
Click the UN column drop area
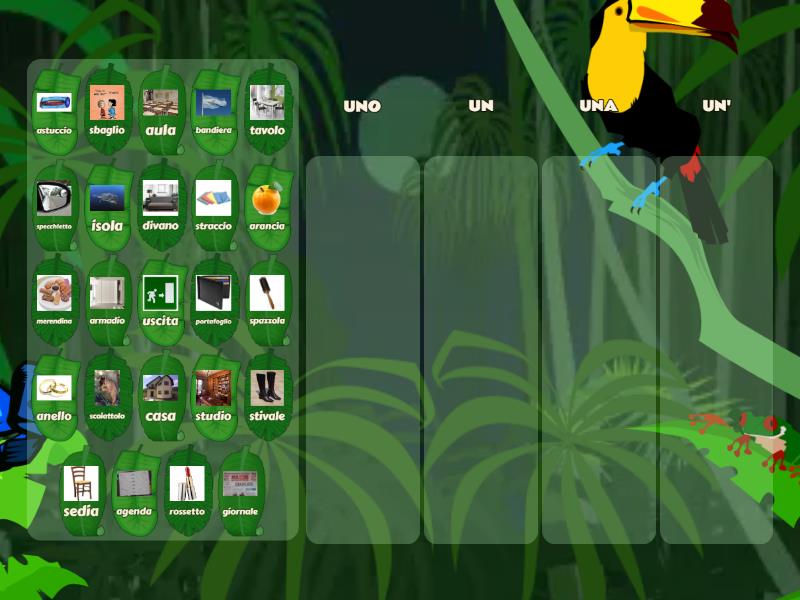click(480, 350)
